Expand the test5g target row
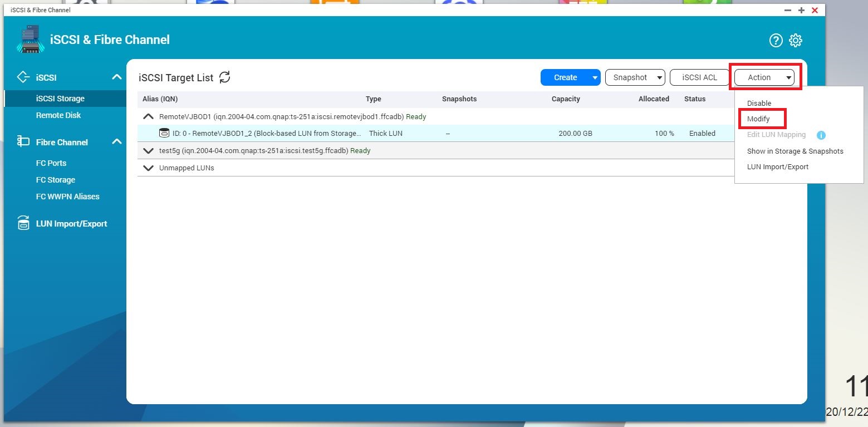868x427 pixels. pos(148,151)
